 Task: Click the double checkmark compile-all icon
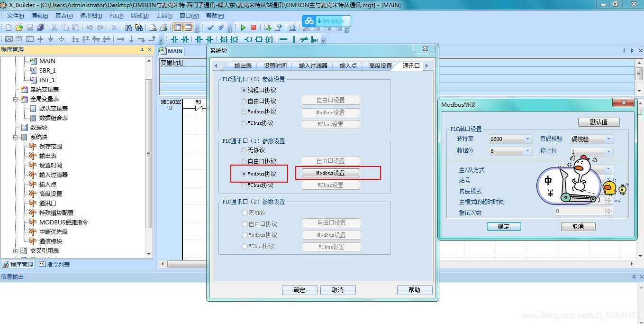[x=221, y=28]
